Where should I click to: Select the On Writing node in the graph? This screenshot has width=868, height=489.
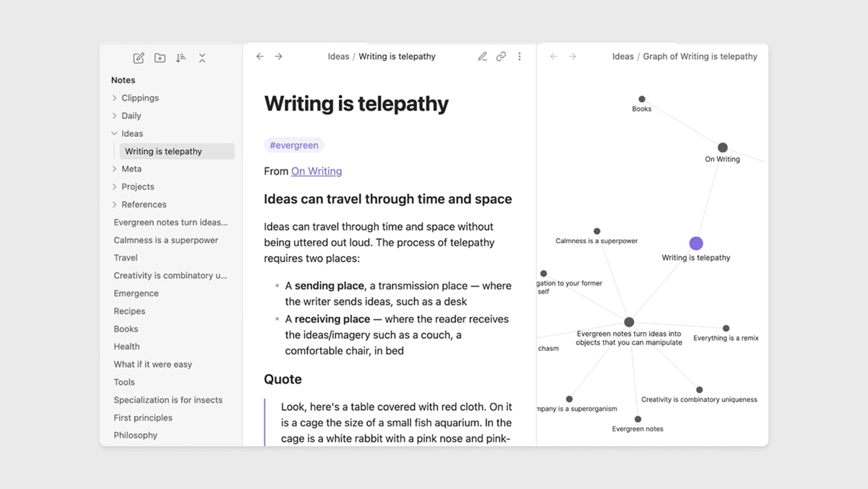723,147
